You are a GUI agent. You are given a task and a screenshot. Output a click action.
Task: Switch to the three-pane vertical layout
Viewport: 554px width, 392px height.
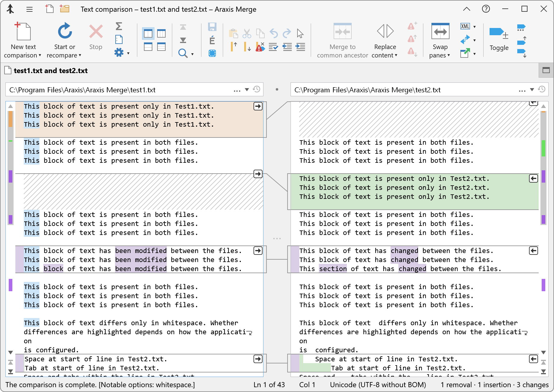pos(162,33)
